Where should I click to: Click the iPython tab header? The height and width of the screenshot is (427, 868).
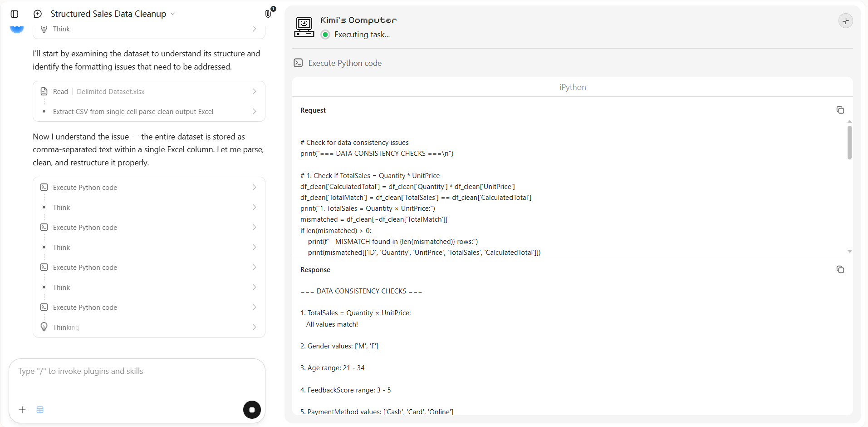[573, 87]
